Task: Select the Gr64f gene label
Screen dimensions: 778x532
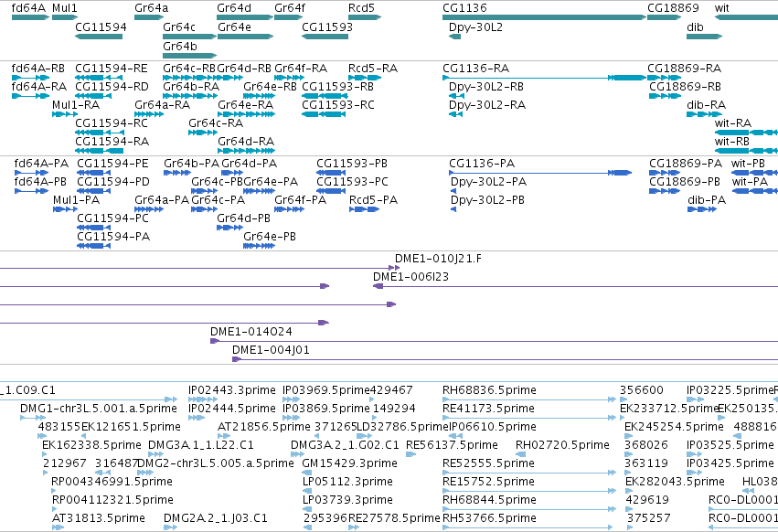Action: click(x=290, y=8)
